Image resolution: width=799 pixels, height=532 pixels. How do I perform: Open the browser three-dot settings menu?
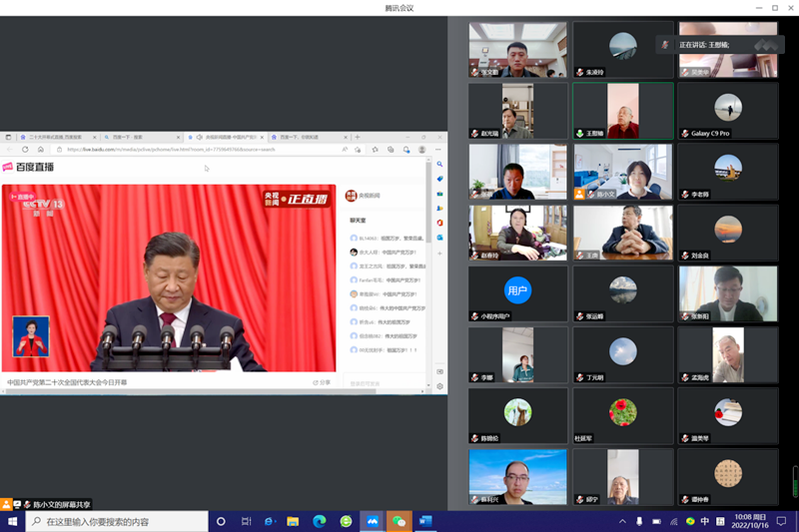point(438,150)
